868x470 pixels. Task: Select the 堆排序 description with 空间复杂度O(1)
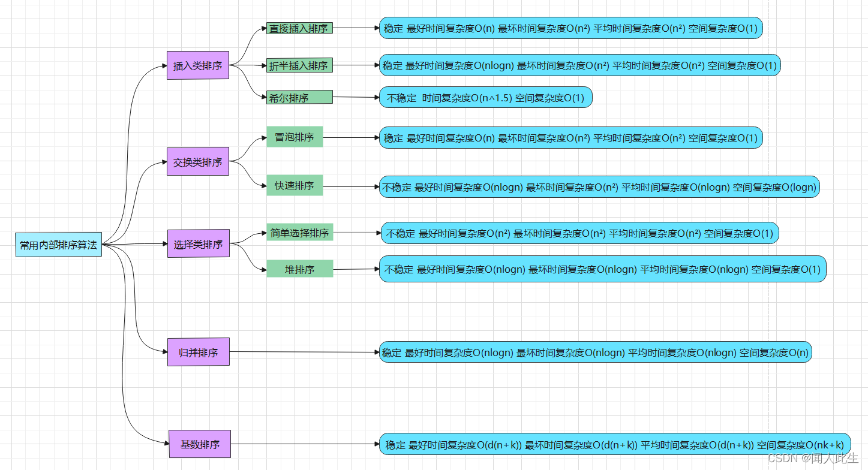point(603,269)
